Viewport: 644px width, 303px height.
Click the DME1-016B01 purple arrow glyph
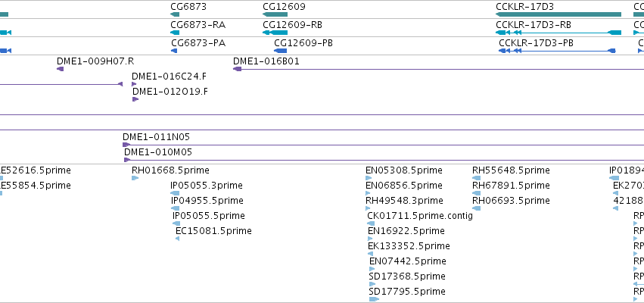click(237, 69)
